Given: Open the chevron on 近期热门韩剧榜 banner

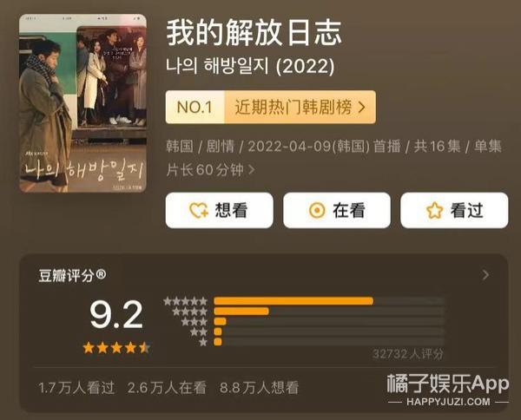Looking at the screenshot, I should [362, 108].
